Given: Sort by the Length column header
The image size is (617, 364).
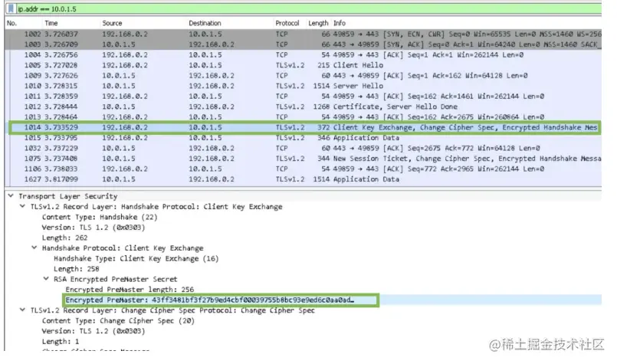Looking at the screenshot, I should [x=318, y=23].
